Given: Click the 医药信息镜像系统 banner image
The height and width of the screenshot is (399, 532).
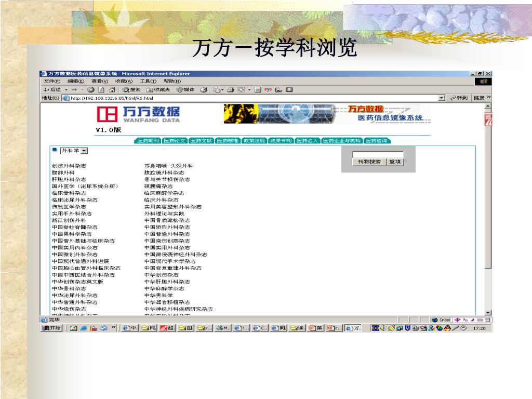Looking at the screenshot, I should coord(327,114).
